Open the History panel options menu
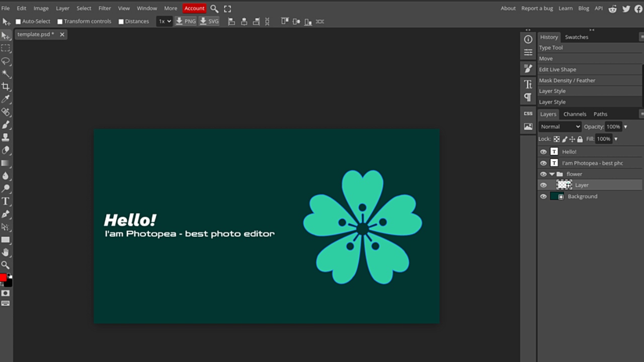644x362 pixels. point(641,37)
